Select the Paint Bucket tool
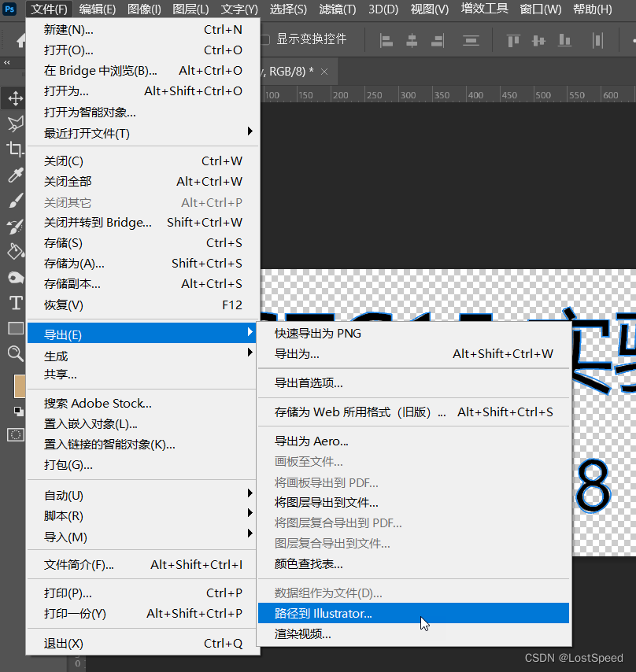This screenshot has height=672, width=636. [16, 252]
